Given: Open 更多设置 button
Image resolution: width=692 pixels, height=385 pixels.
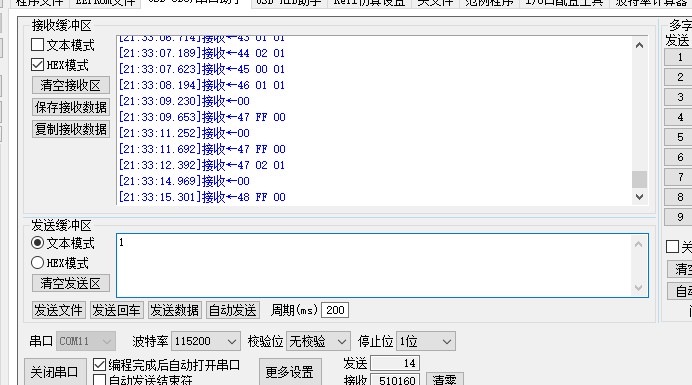Looking at the screenshot, I should tap(290, 372).
